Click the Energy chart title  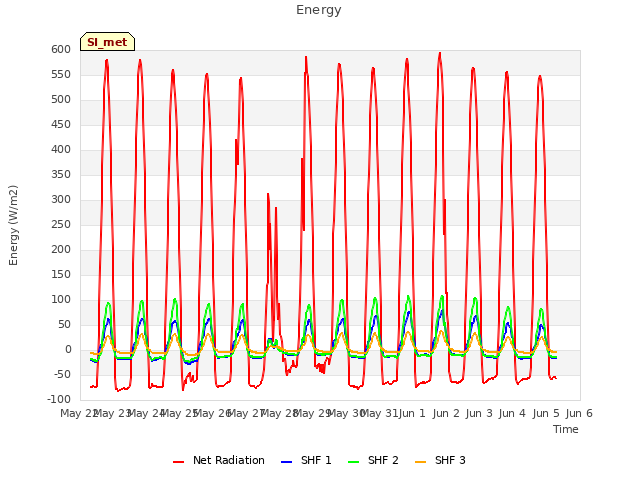(x=318, y=10)
